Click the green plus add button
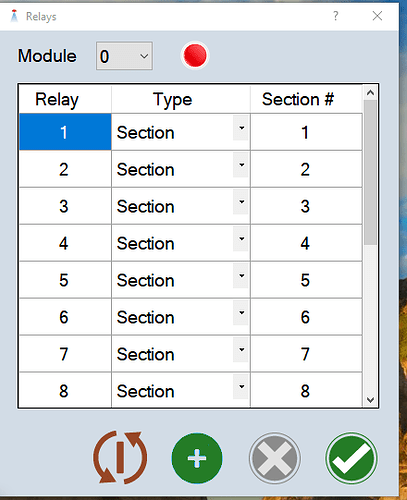 (197, 458)
